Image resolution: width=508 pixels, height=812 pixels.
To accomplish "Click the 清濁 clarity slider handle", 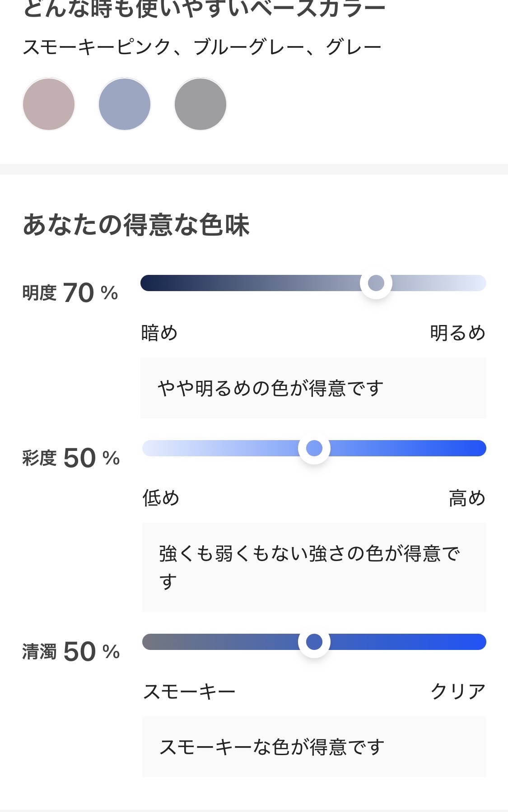I will click(x=314, y=641).
